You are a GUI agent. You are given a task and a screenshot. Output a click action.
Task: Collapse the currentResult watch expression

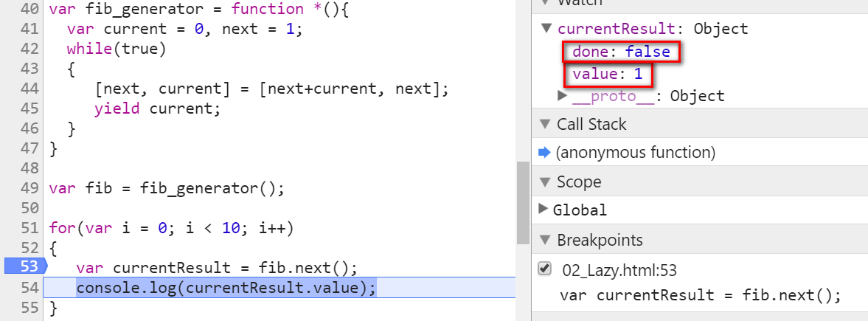point(547,28)
